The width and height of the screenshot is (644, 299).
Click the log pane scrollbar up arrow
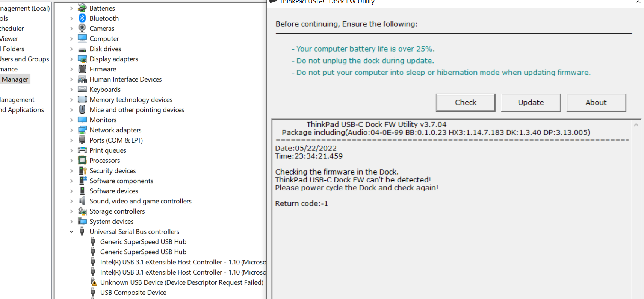click(636, 125)
